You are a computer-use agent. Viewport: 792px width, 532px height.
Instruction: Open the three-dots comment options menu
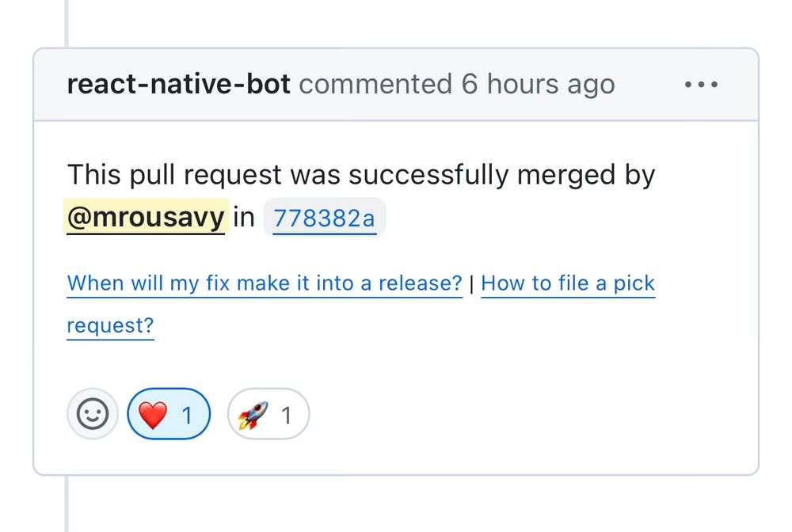701,85
